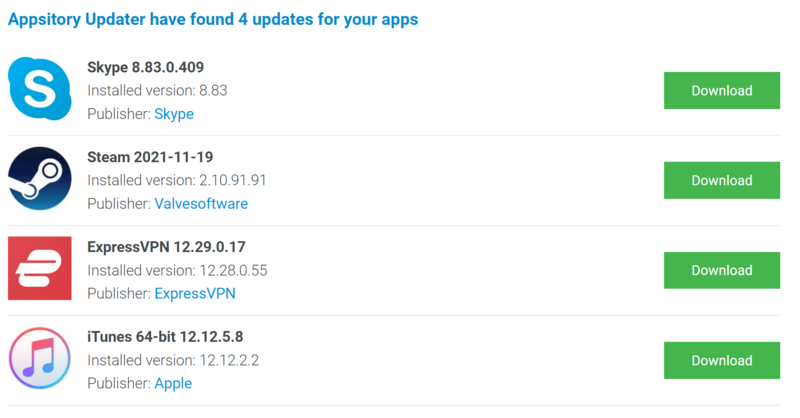Open the Apple publisher link
Viewport: 800px width, 418px height.
pos(173,383)
